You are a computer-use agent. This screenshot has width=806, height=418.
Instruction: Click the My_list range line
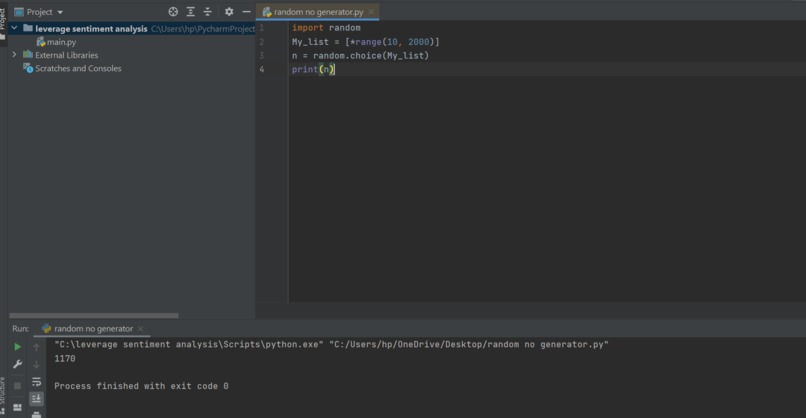pos(365,42)
